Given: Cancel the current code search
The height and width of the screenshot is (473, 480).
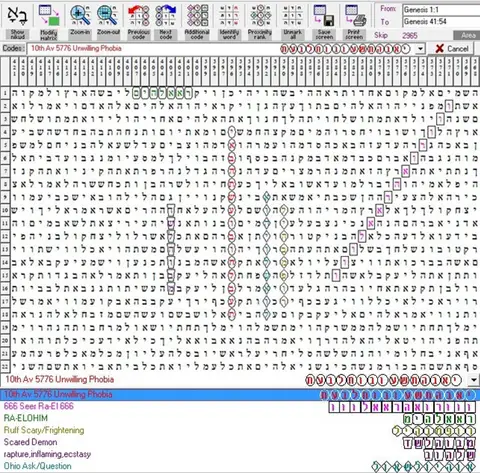Looking at the screenshot, I should [x=452, y=49].
